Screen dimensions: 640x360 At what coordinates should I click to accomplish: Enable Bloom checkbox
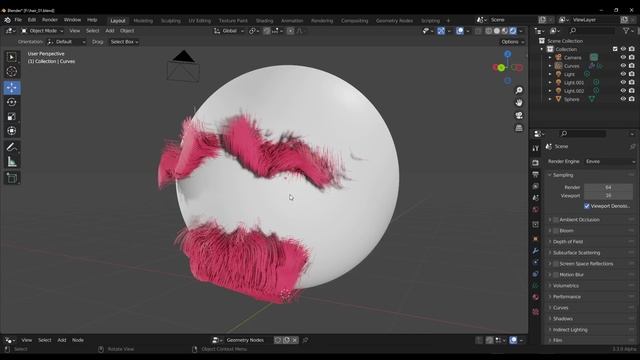pyautogui.click(x=556, y=231)
